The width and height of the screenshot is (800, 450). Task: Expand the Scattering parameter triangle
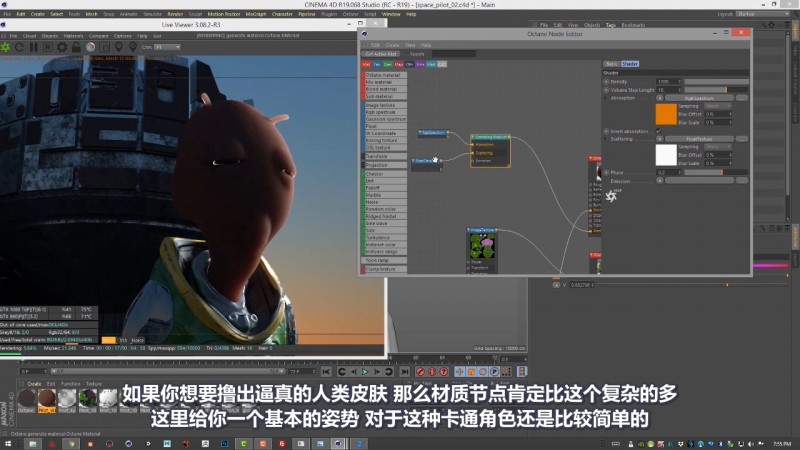606,139
